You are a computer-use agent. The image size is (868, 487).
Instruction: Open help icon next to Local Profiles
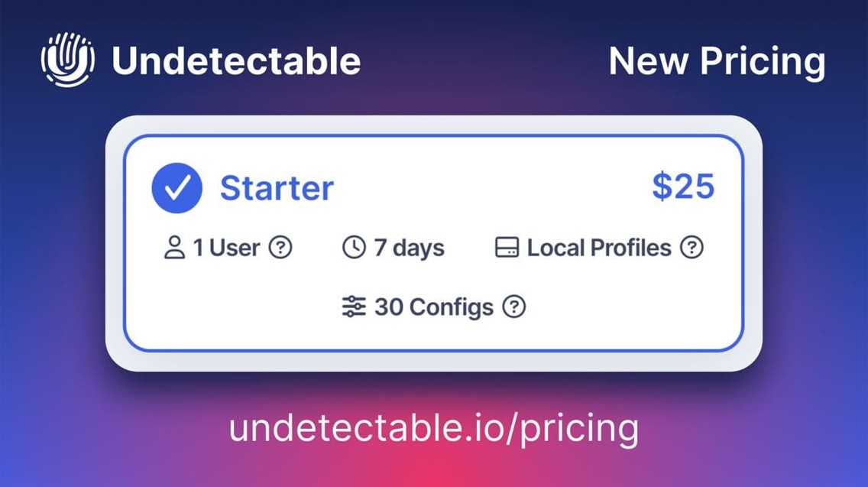tap(692, 247)
